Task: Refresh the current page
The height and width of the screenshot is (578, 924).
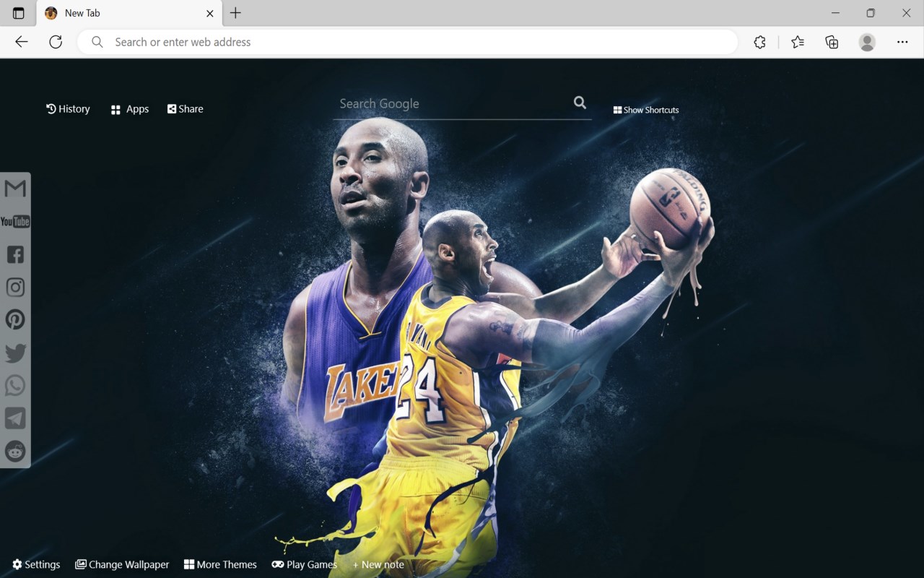Action: click(56, 42)
